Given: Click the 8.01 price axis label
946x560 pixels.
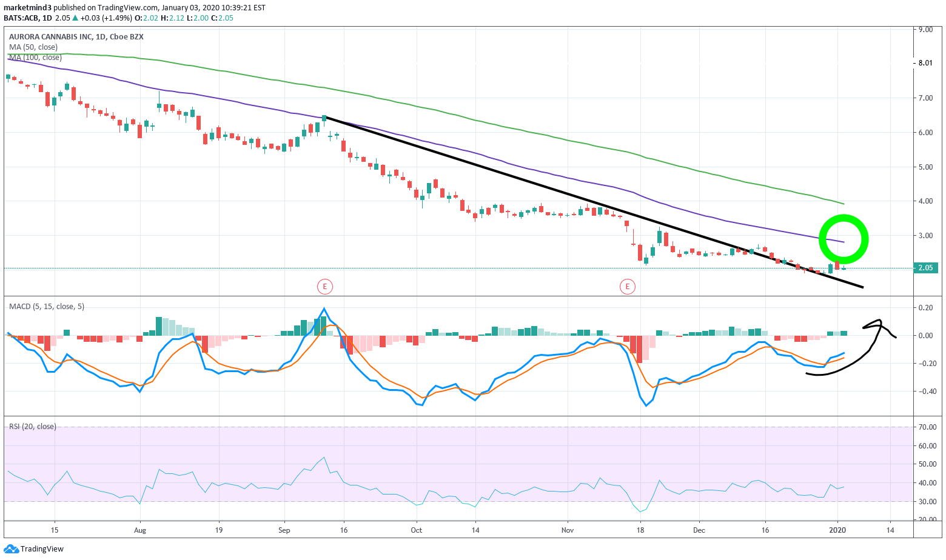Looking at the screenshot, I should (925, 62).
